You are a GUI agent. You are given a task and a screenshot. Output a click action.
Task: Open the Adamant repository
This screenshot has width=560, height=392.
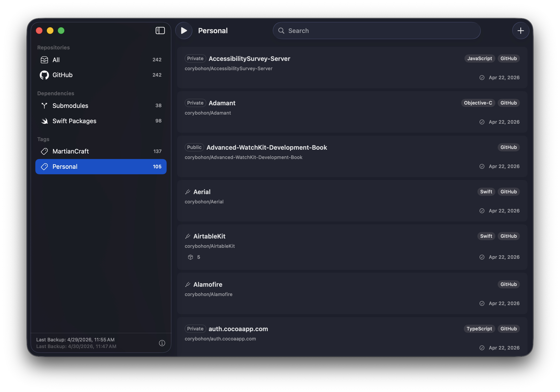[x=352, y=112]
